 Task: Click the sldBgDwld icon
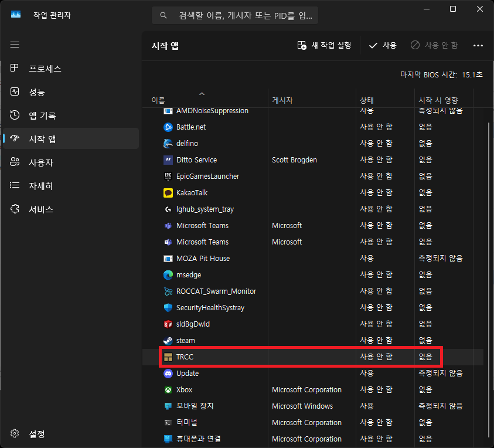[168, 324]
